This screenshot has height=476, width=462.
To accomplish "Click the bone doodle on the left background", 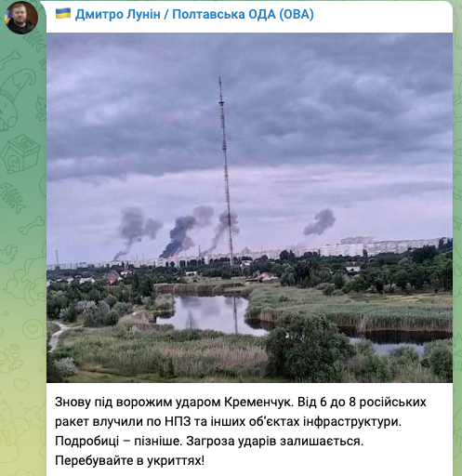I will [31, 225].
